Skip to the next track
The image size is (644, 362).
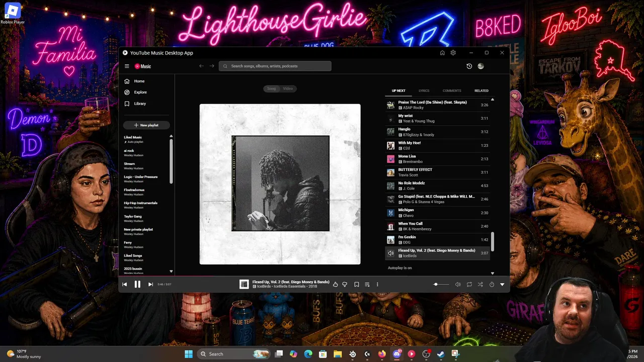click(150, 285)
